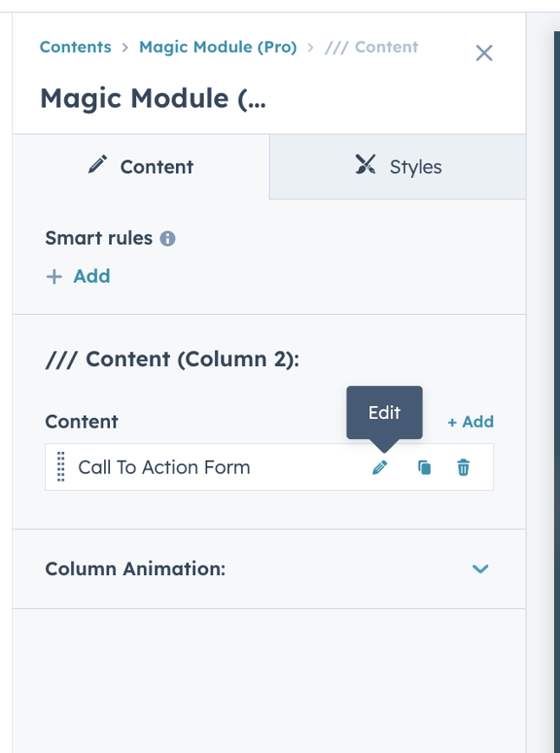Image resolution: width=560 pixels, height=753 pixels.
Task: Switch to the Content tab
Action: coord(141,167)
